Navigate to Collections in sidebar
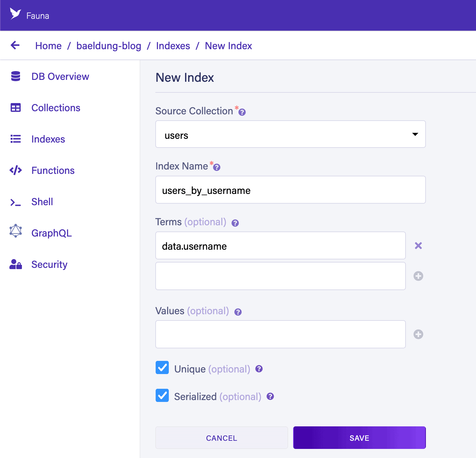 56,108
